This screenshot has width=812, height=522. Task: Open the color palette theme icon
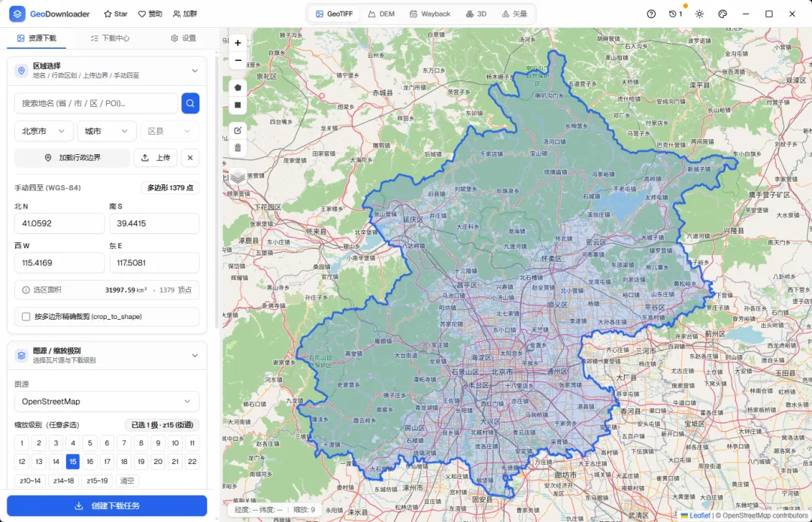point(723,14)
